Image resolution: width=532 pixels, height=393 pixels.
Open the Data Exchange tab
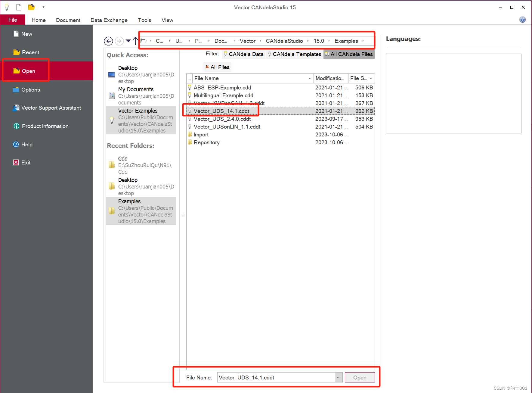coord(109,20)
